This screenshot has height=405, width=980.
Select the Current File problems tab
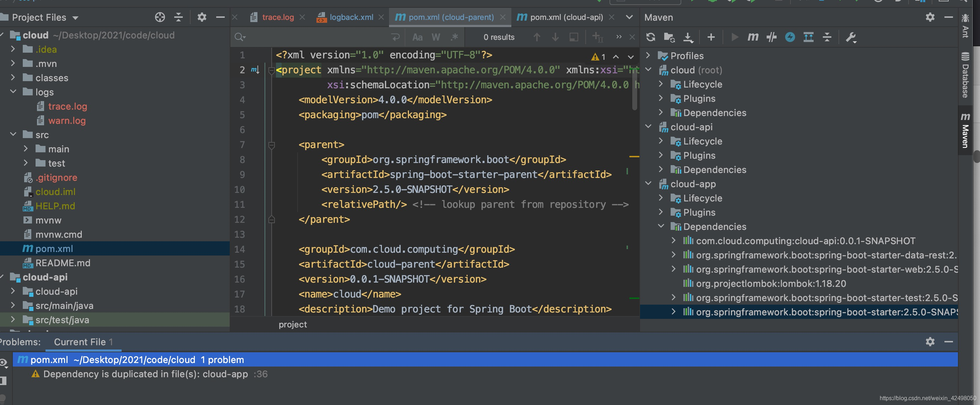pos(83,342)
